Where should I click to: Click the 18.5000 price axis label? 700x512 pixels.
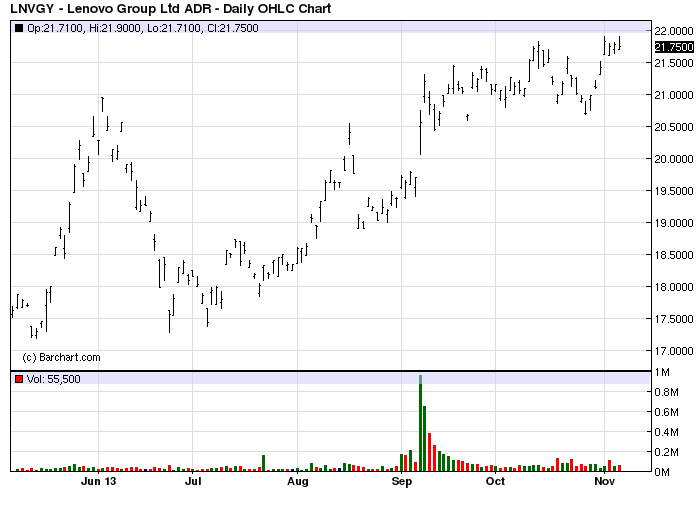pyautogui.click(x=674, y=255)
